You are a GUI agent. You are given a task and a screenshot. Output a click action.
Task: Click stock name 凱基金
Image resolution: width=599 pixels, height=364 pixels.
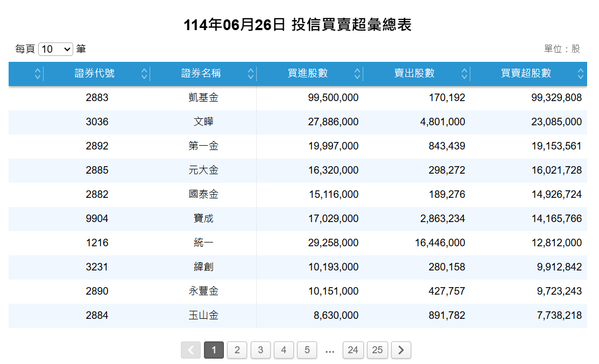click(x=203, y=98)
